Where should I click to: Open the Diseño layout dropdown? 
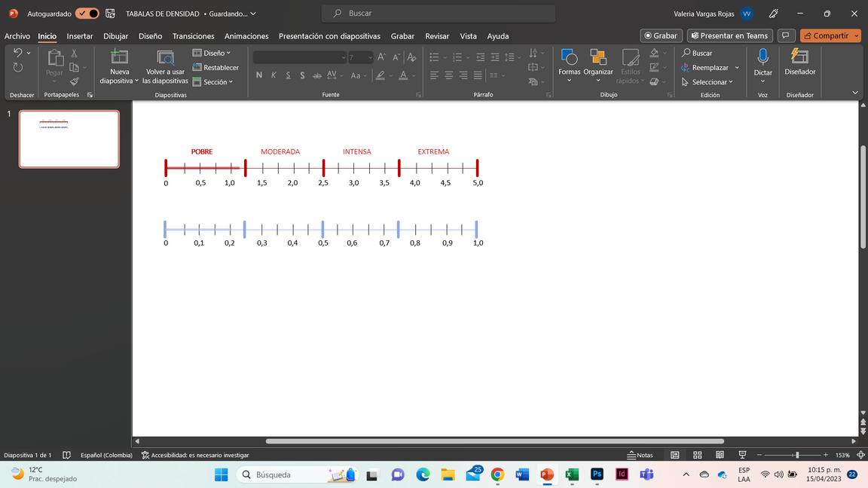click(212, 53)
